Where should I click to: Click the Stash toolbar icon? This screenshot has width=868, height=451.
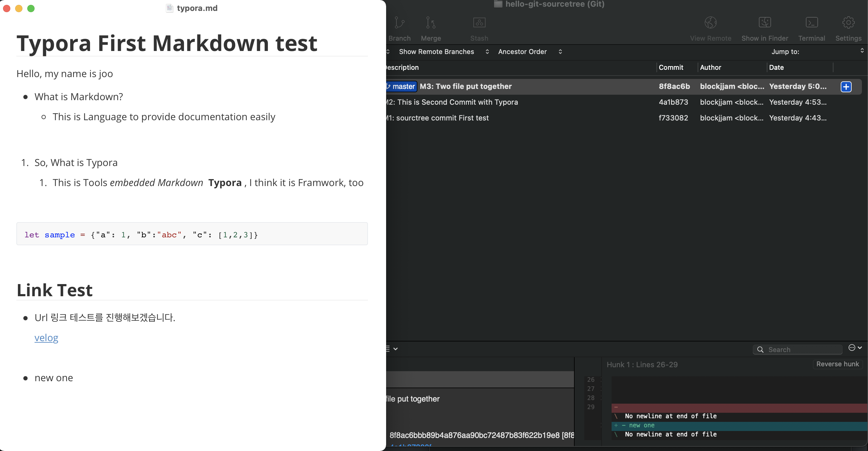click(479, 23)
